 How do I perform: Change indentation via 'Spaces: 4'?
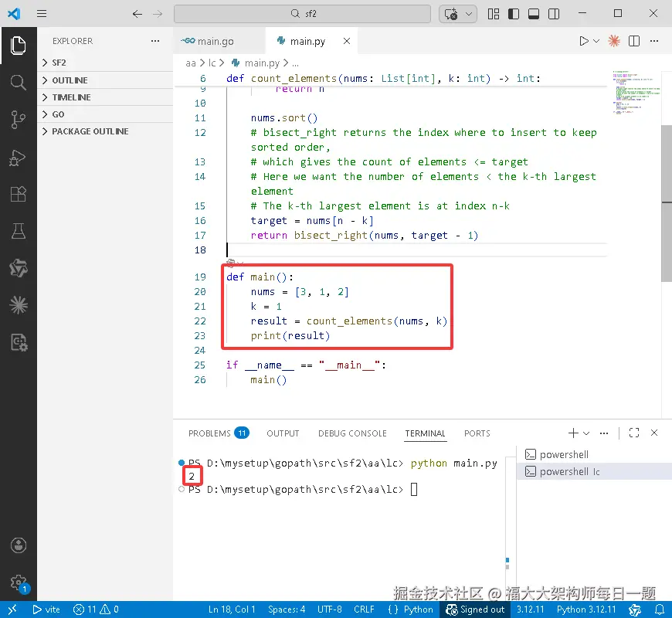click(x=287, y=610)
